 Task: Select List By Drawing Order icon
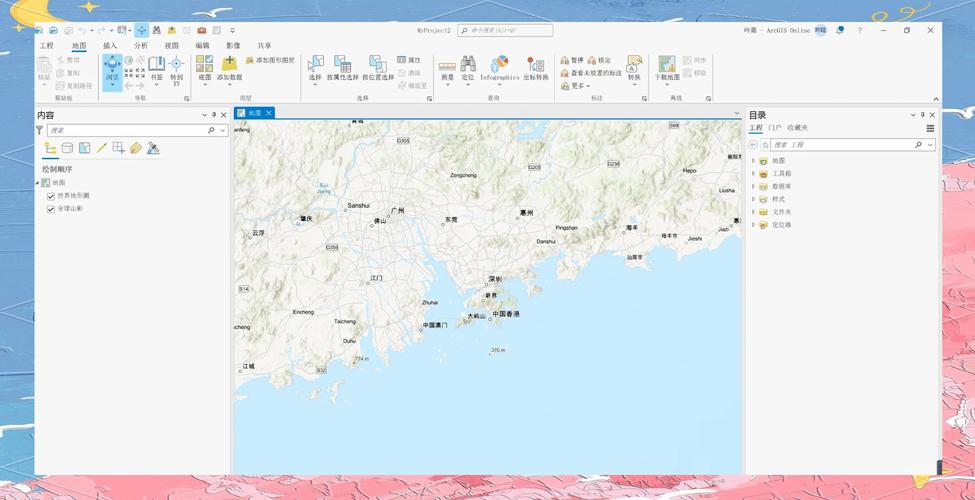point(50,148)
